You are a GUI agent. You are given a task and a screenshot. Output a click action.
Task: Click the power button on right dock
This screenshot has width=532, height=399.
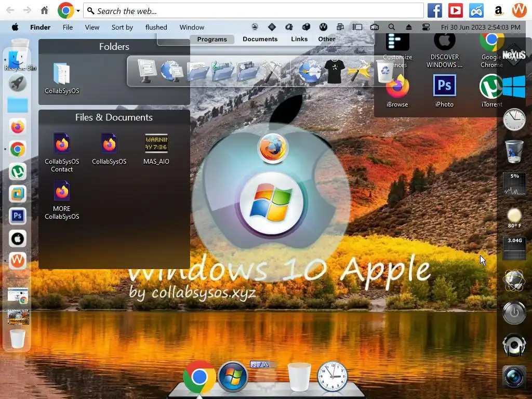pyautogui.click(x=514, y=312)
